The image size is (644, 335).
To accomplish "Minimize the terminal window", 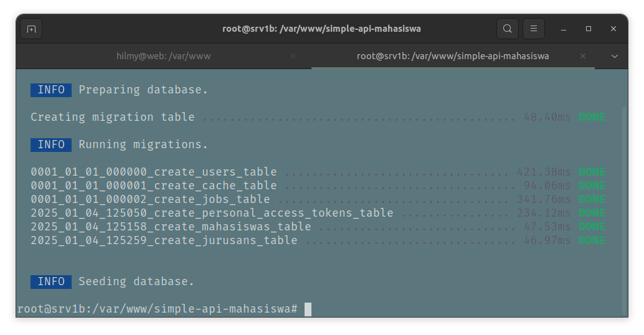I will [564, 29].
